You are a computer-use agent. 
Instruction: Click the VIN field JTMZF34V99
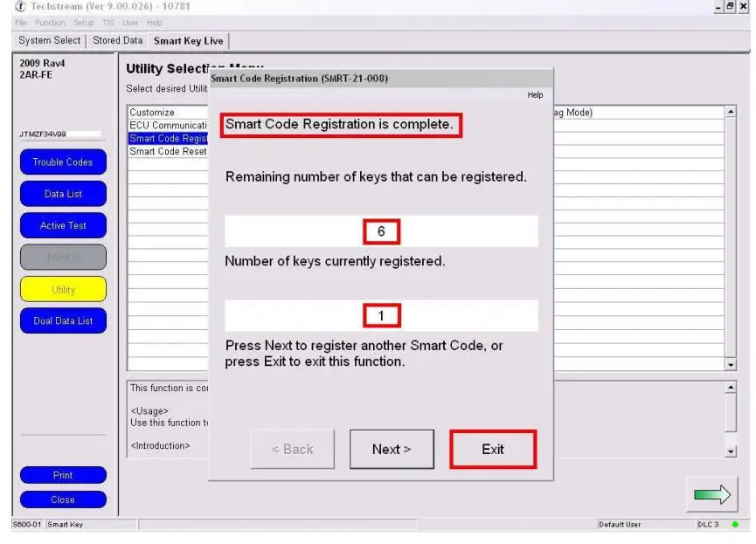[60, 134]
